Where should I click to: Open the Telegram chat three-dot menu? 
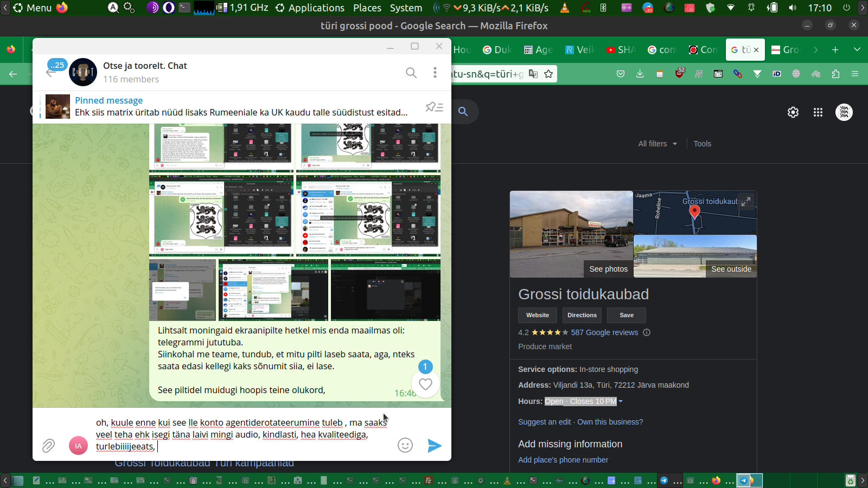pos(435,73)
